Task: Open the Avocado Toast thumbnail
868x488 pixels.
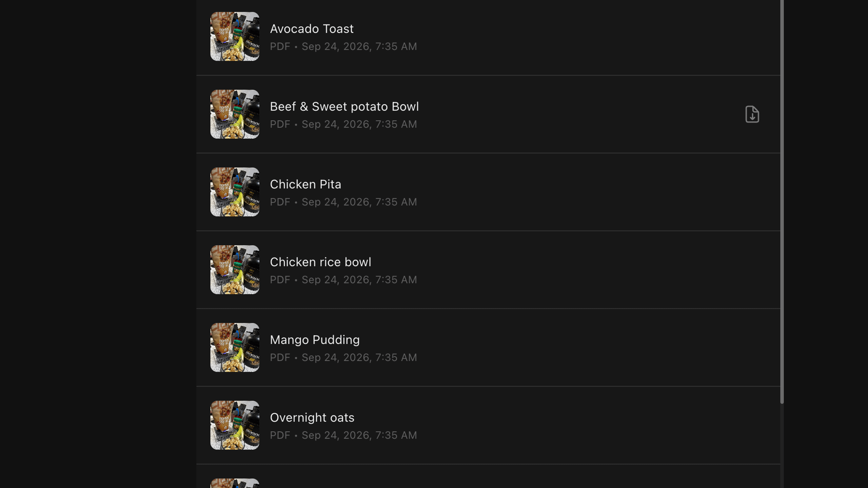Action: [235, 37]
